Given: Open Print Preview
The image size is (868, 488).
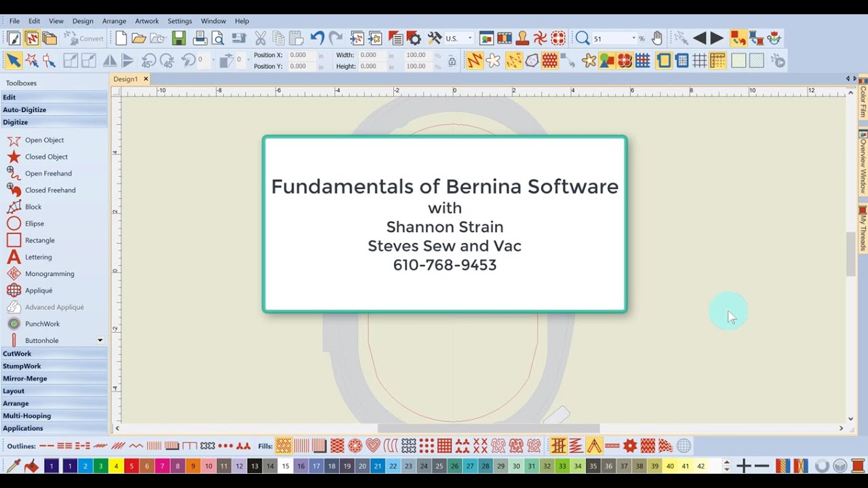Looking at the screenshot, I should [218, 39].
